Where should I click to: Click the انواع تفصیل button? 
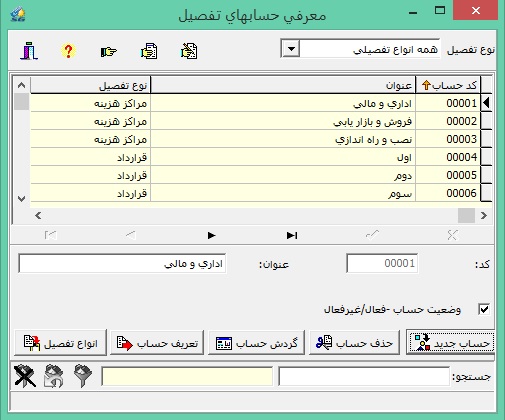click(61, 343)
